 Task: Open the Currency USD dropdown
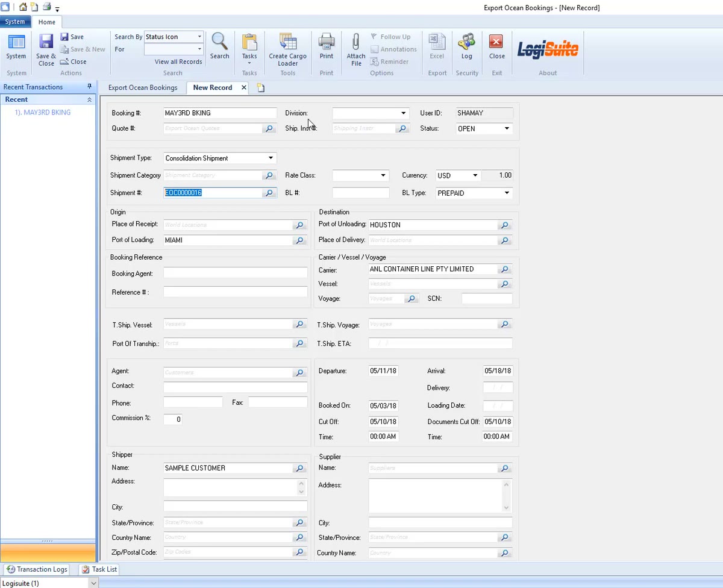pos(475,175)
